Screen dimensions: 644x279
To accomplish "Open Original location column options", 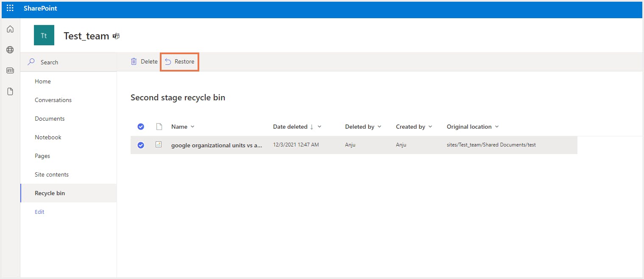I will [x=497, y=127].
